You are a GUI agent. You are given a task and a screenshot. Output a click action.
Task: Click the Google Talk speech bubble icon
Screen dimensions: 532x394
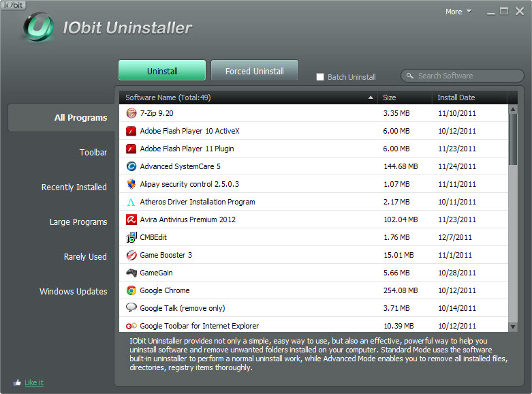pos(131,307)
